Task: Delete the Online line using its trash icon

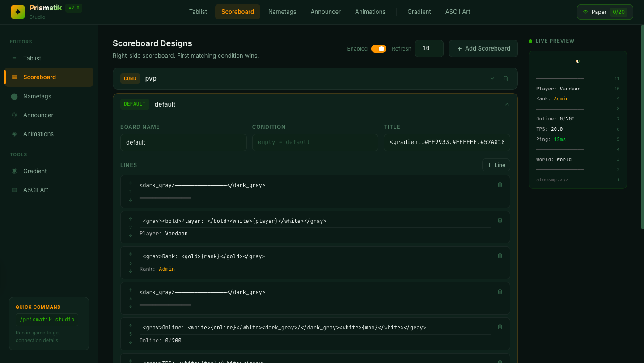Action: point(500,327)
